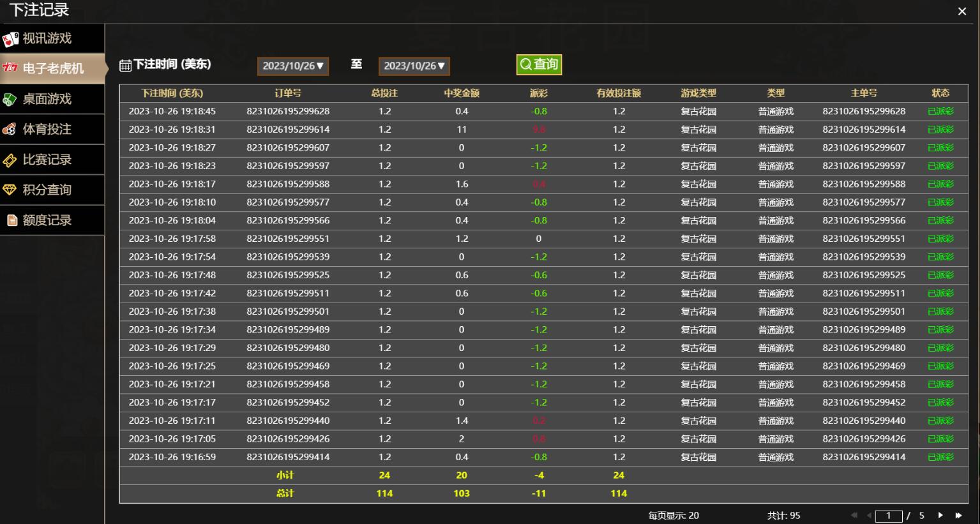Open the end date dropdown

click(414, 66)
